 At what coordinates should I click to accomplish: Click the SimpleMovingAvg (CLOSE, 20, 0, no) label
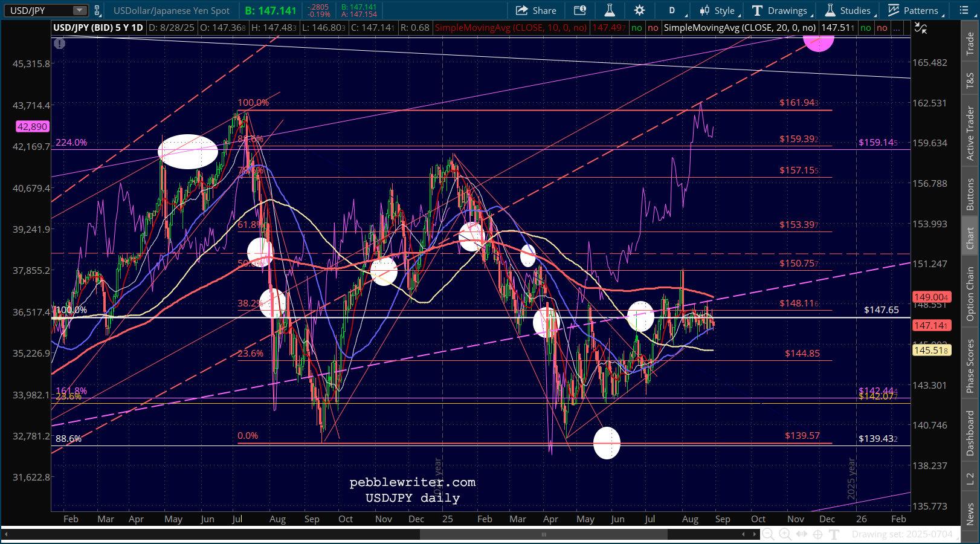point(740,28)
